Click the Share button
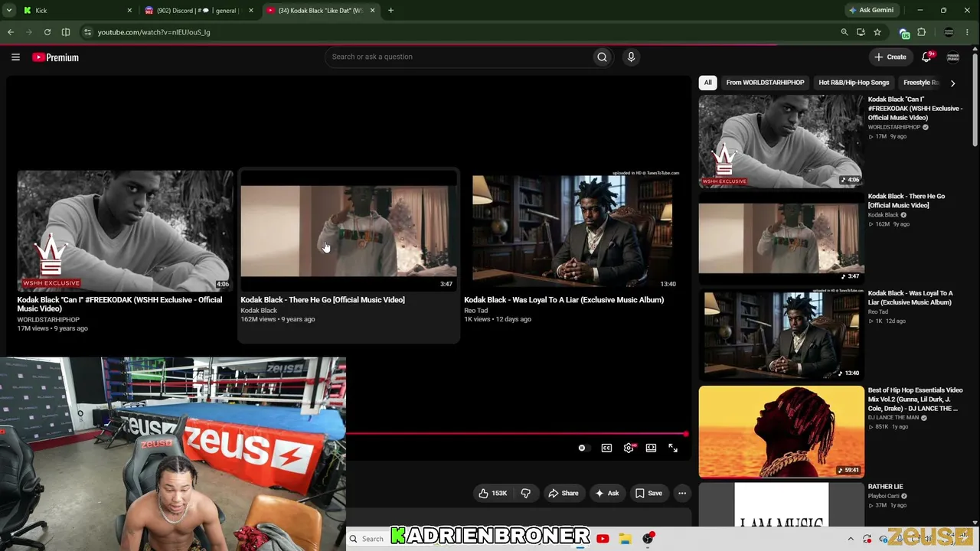Viewport: 980px width, 551px height. coord(563,493)
